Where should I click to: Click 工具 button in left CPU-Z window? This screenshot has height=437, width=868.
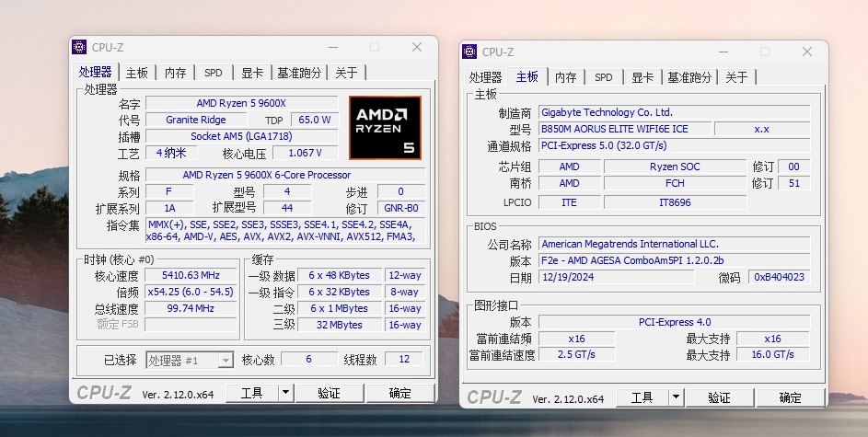pyautogui.click(x=252, y=393)
